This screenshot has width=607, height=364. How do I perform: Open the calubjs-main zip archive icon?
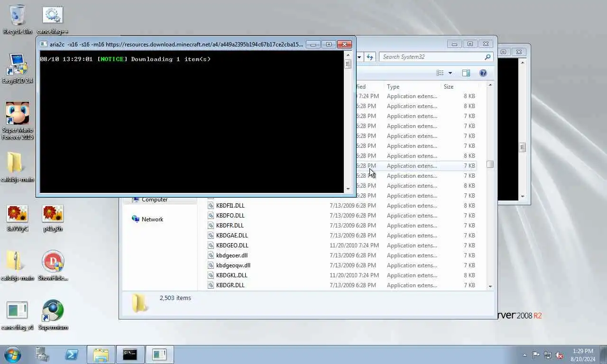(17, 265)
